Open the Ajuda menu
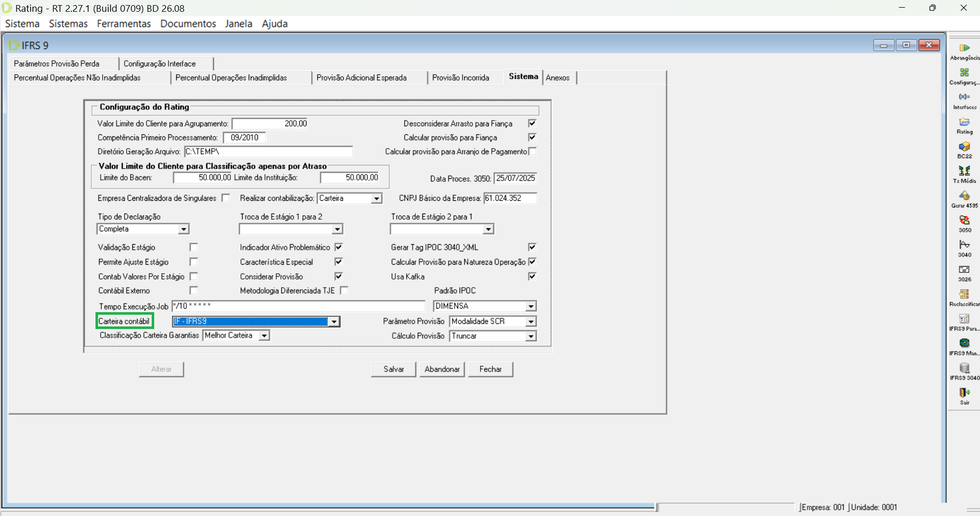980x516 pixels. [275, 24]
